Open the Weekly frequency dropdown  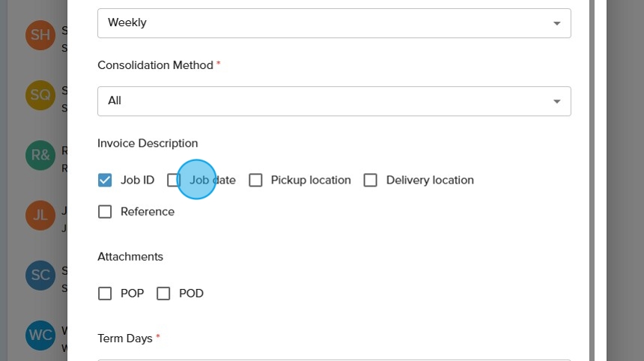334,23
